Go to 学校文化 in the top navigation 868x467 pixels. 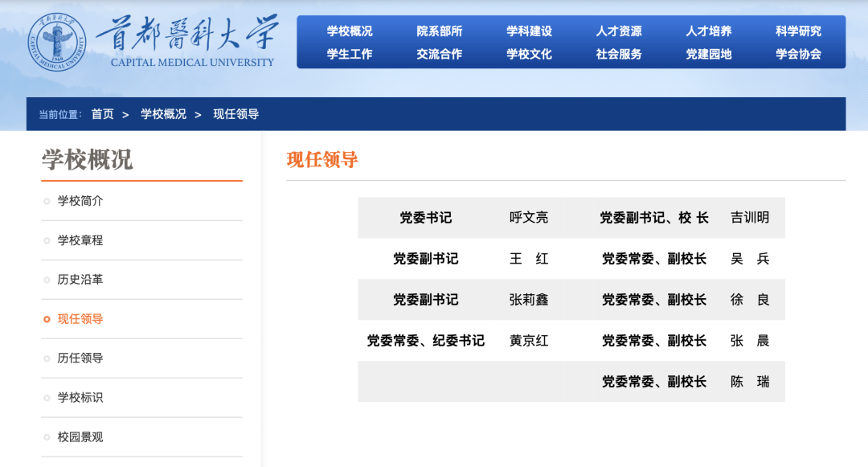coord(529,54)
